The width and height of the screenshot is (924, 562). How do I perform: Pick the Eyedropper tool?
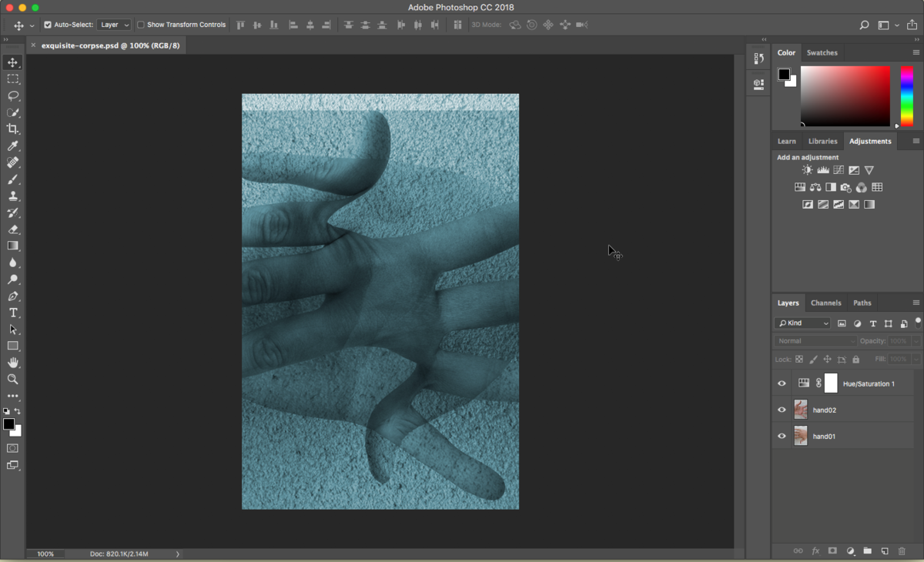click(x=13, y=146)
